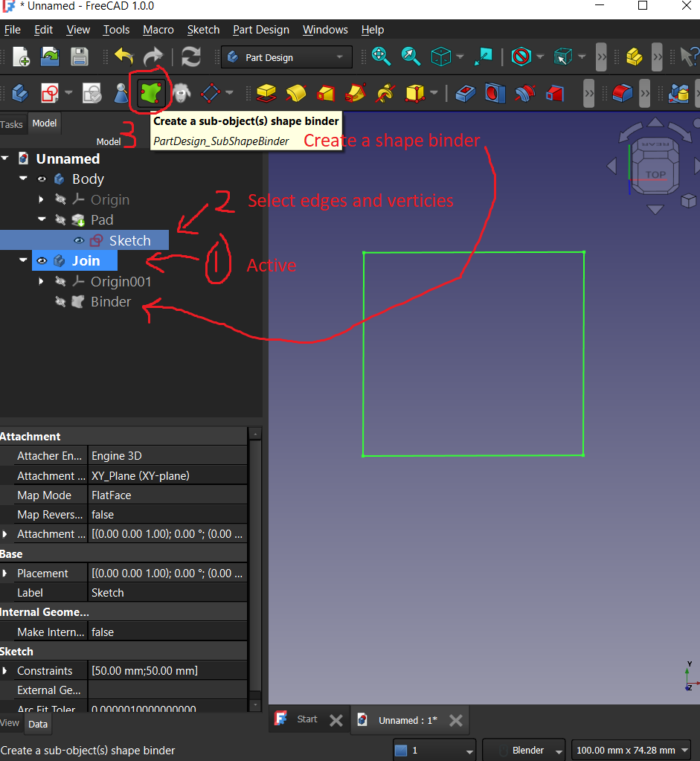The width and height of the screenshot is (700, 761).
Task: Open the Sketch menu
Action: tap(203, 30)
